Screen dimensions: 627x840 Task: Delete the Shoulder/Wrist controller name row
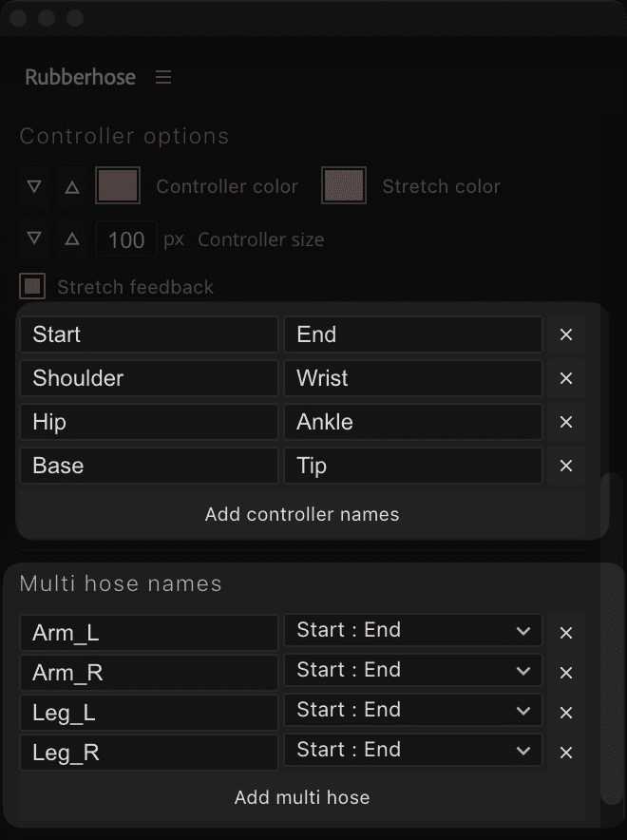[x=566, y=378]
